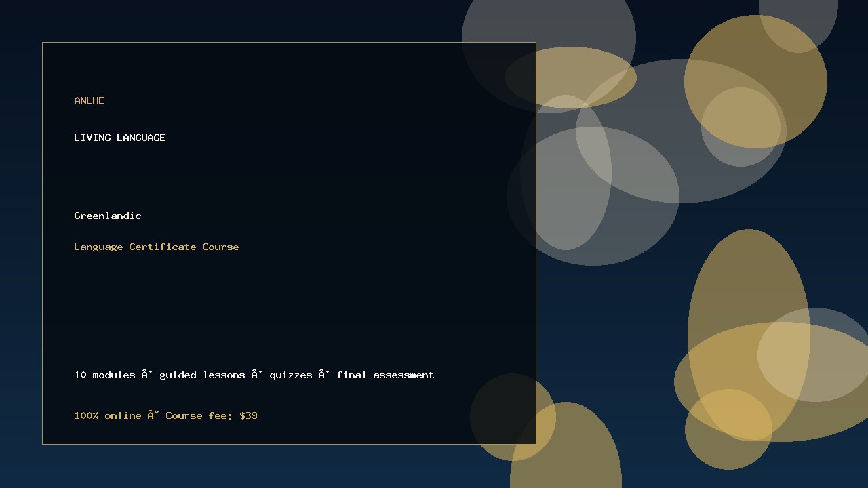Select the LIVING LANGUAGE heading
Screen dimensions: 868x488
pos(119,138)
